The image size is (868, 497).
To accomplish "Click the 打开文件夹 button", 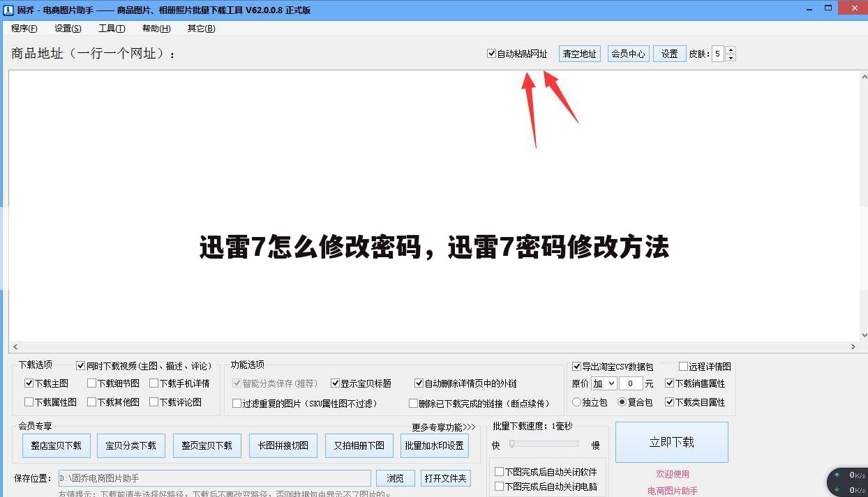I will 445,478.
